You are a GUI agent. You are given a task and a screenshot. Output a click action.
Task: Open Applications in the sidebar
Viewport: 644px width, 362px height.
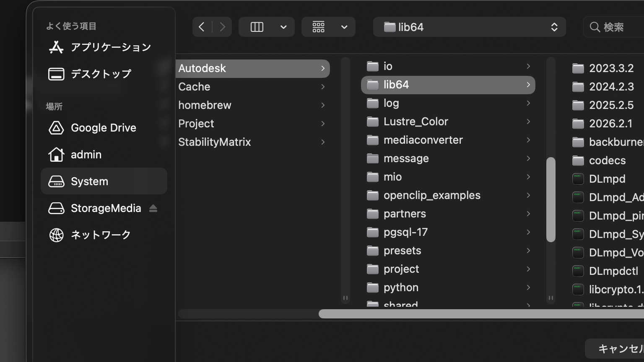click(111, 47)
